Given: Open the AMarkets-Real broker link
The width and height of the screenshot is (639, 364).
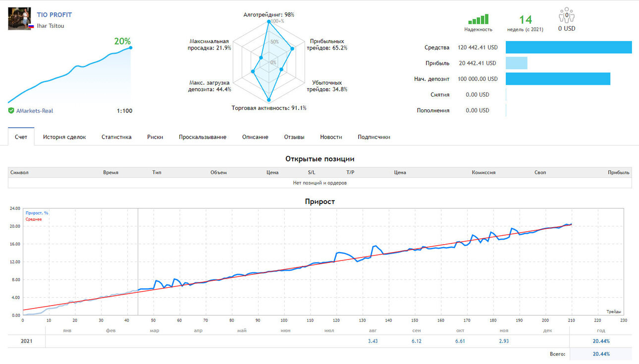Looking at the screenshot, I should [x=35, y=111].
